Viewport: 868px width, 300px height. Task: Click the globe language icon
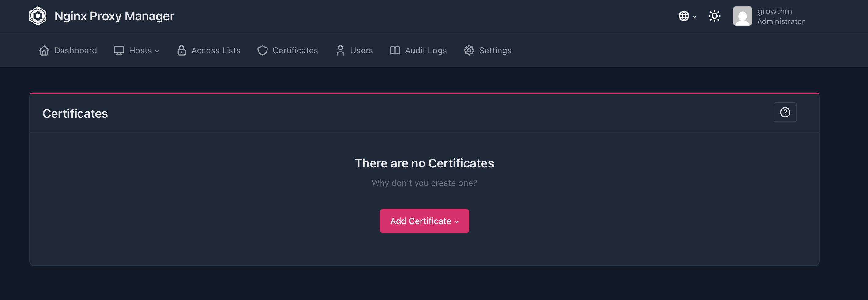tap(683, 16)
